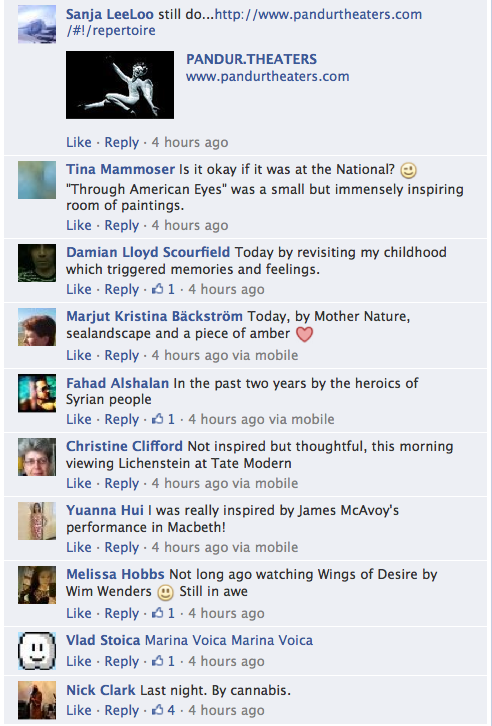Screen dimensions: 492x726
Task: Open Vlad Stoica's smiley face avatar
Action: click(x=37, y=651)
